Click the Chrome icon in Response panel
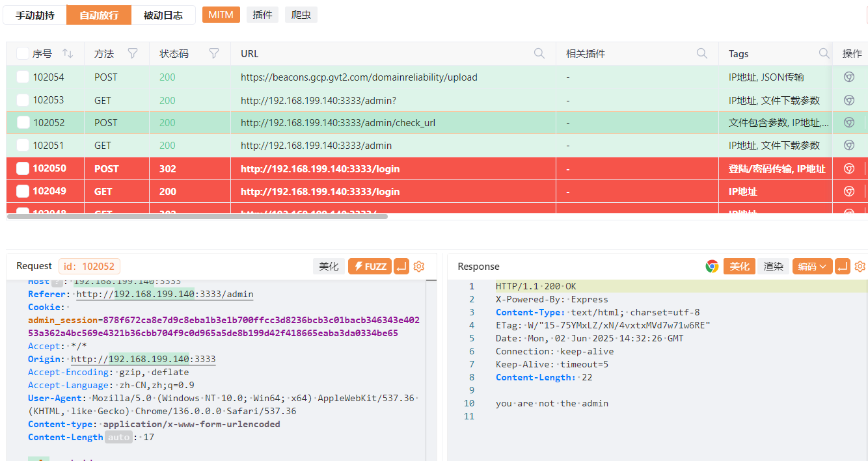Image resolution: width=868 pixels, height=461 pixels. (712, 267)
